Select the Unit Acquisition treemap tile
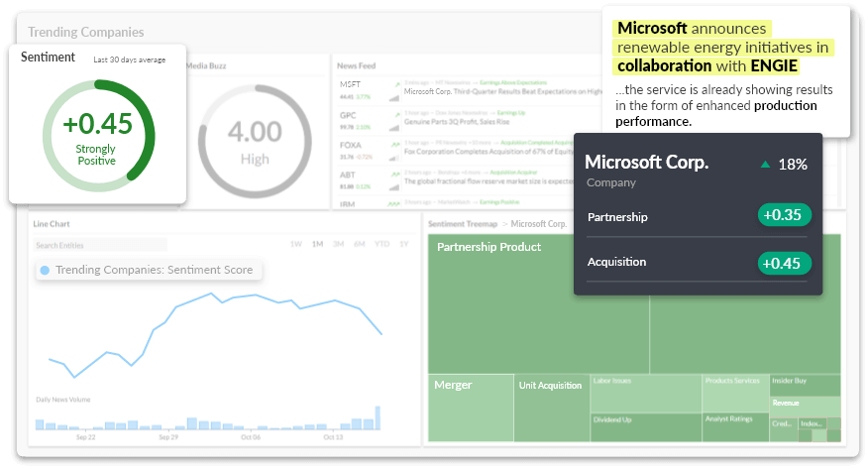Screen dimensions: 868x469 551,408
